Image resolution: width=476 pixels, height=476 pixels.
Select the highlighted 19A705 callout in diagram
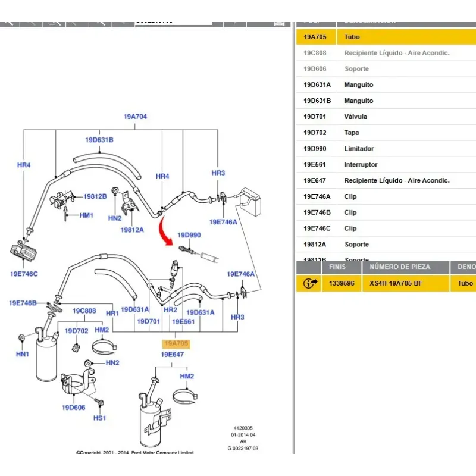[176, 344]
